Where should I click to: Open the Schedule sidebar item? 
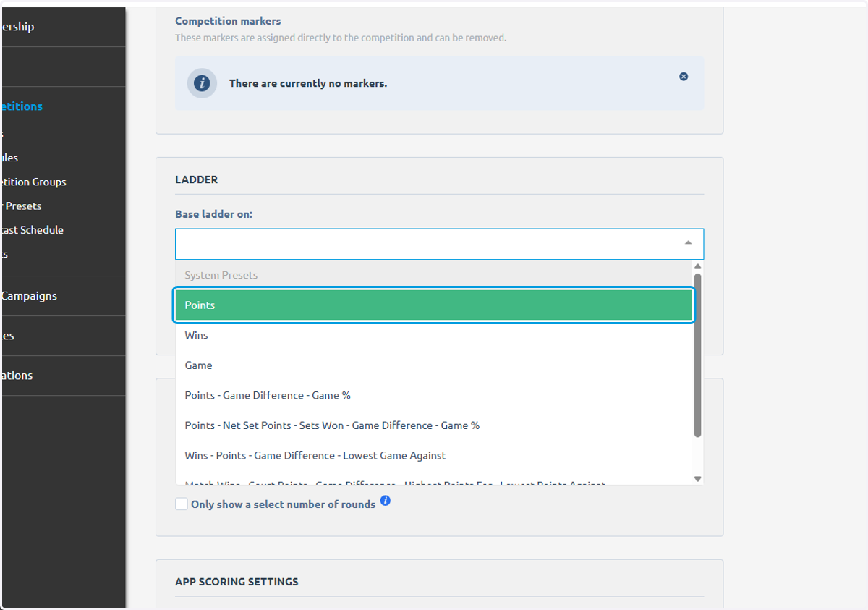[32, 229]
